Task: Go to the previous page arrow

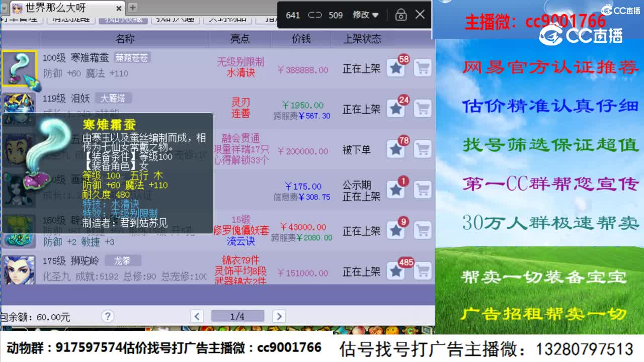Action: pyautogui.click(x=197, y=316)
